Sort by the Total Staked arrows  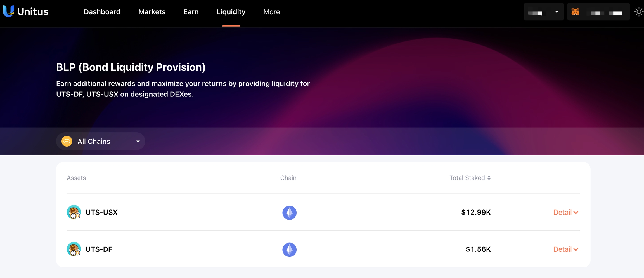point(489,178)
